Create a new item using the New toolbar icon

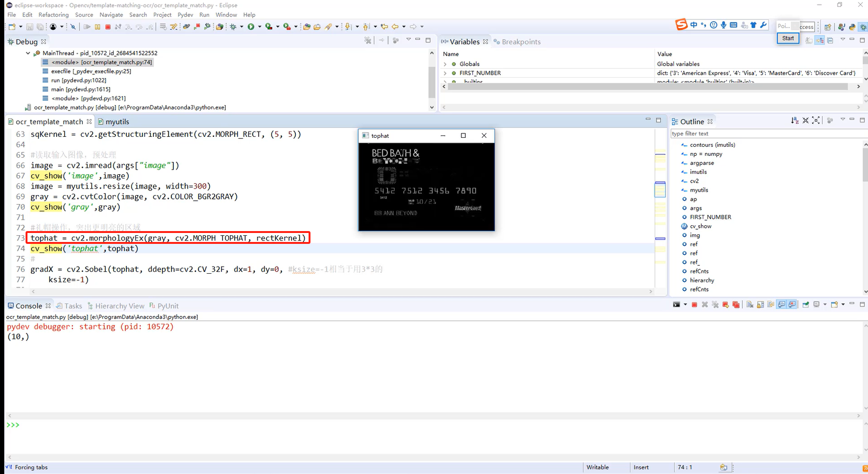[12, 27]
